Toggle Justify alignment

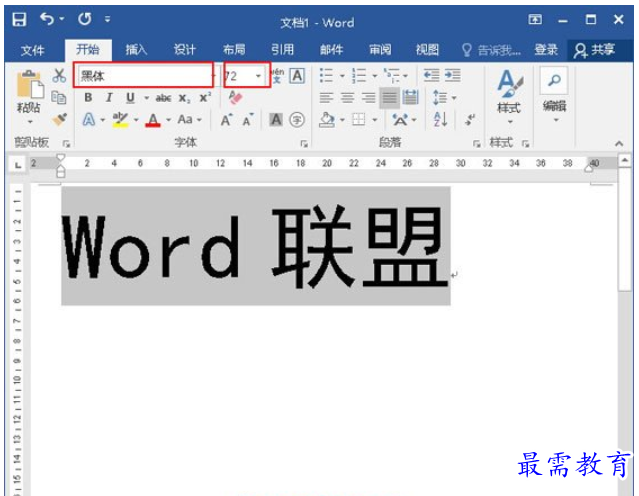389,98
